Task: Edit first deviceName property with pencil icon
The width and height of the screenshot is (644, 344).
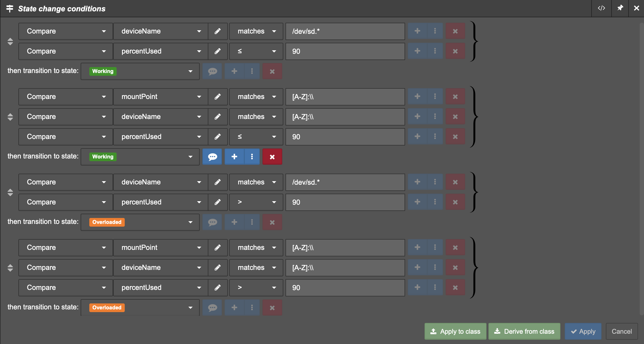Action: click(x=218, y=31)
